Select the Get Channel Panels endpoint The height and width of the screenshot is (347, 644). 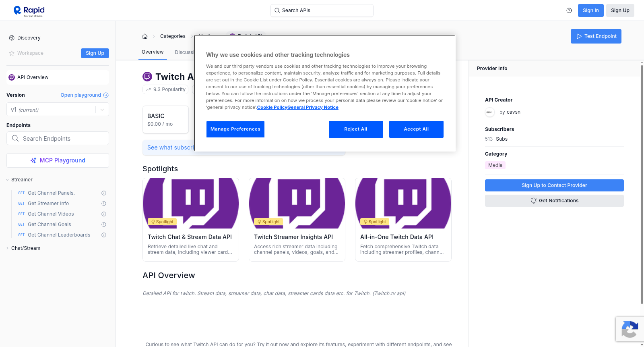click(x=51, y=193)
